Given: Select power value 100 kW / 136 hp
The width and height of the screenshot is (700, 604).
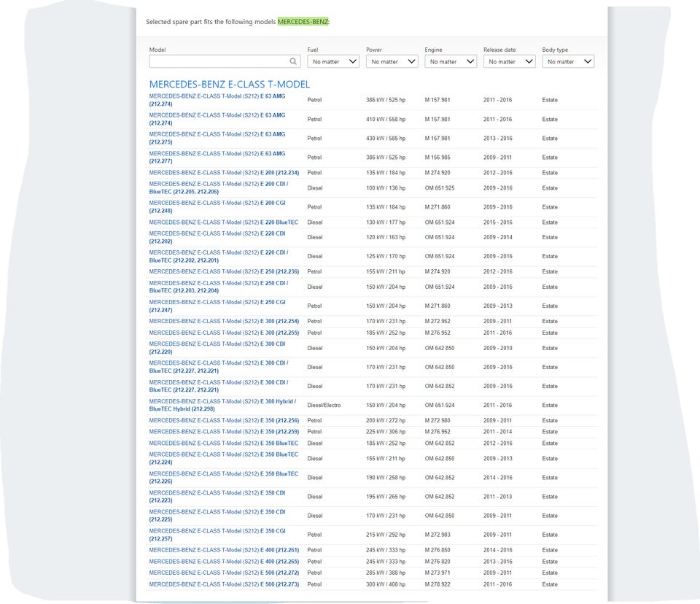Looking at the screenshot, I should click(386, 188).
